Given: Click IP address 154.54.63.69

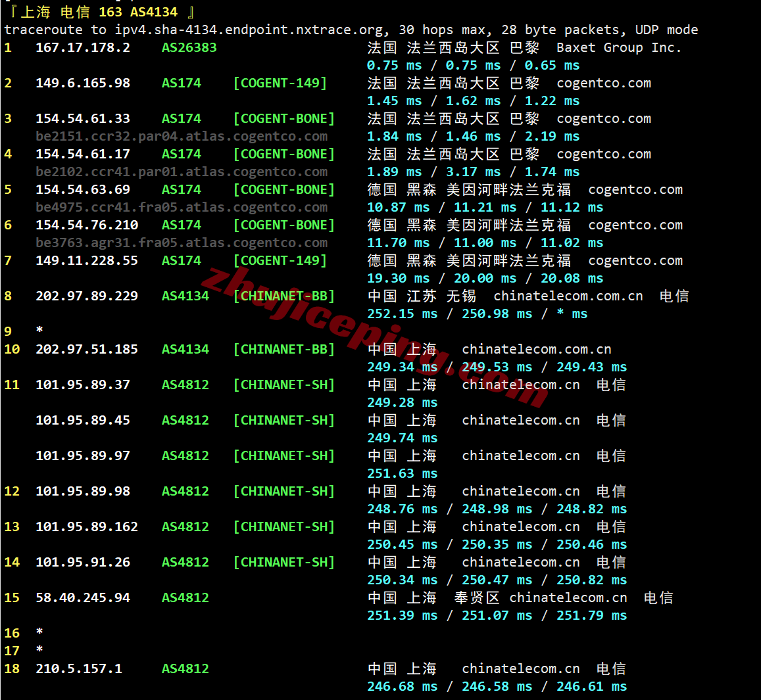Looking at the screenshot, I should pyautogui.click(x=83, y=189).
